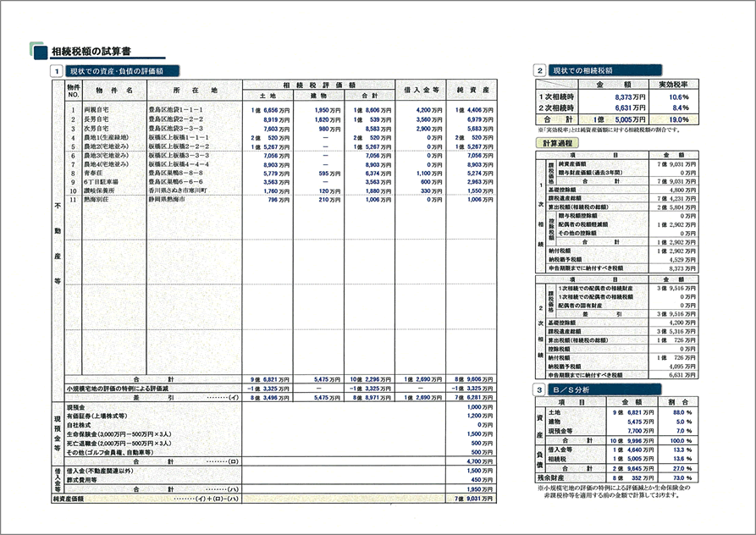Click the 借入金等 column header
This screenshot has height=535, width=756.
tap(421, 90)
